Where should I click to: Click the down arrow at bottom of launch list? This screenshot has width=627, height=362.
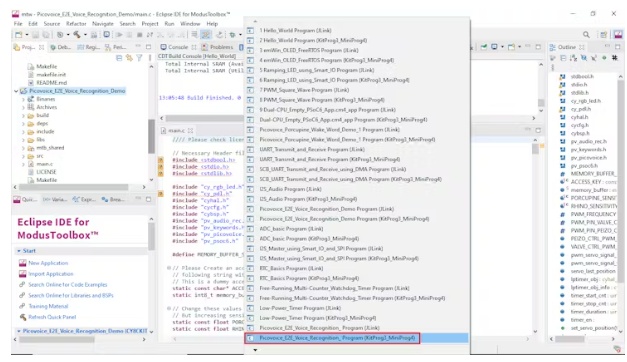pos(255,350)
